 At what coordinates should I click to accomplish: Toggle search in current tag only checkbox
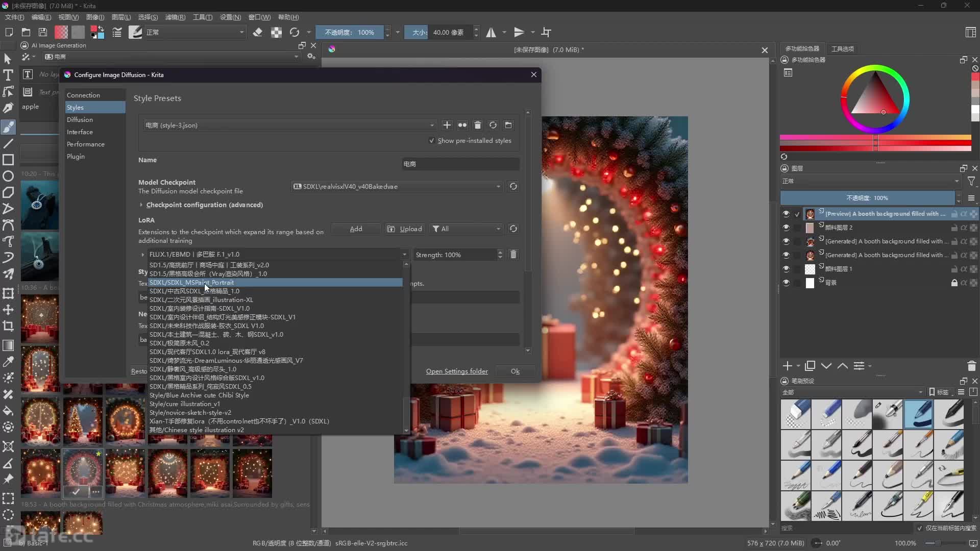tap(920, 528)
